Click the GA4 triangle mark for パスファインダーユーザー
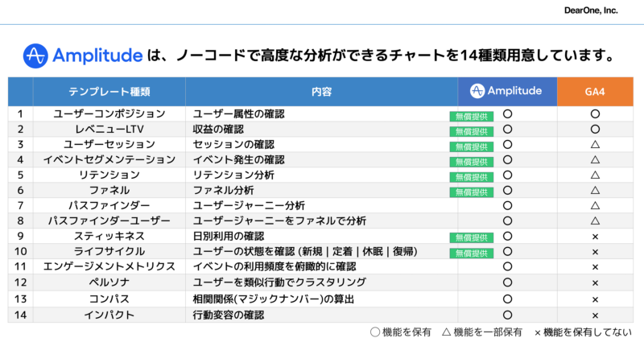This screenshot has width=644, height=338. click(595, 221)
